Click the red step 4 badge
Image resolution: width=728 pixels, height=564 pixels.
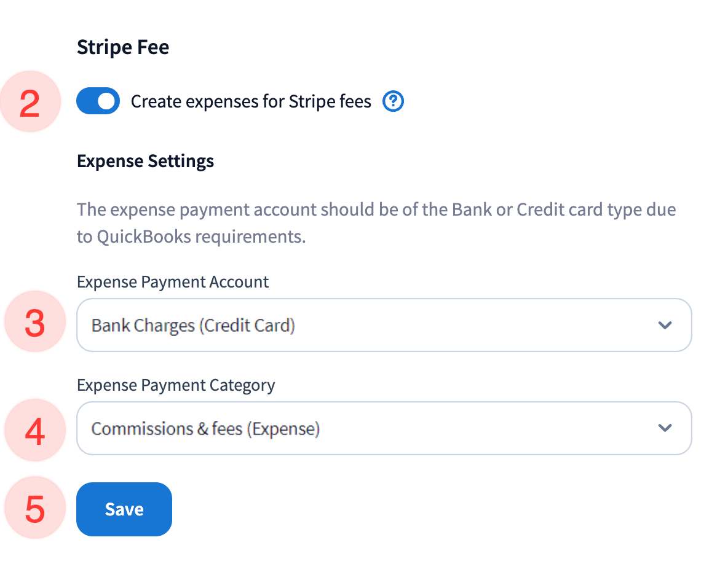point(34,429)
